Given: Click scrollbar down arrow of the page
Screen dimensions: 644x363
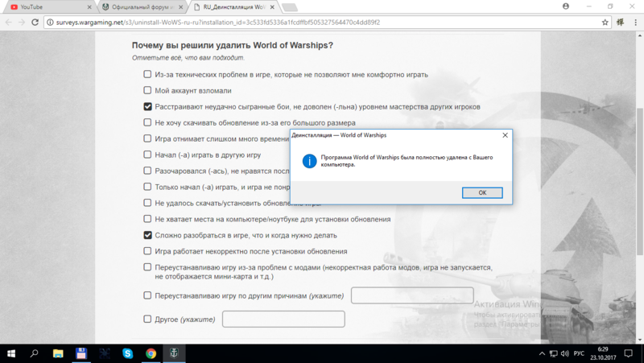Looking at the screenshot, I should pos(640,340).
